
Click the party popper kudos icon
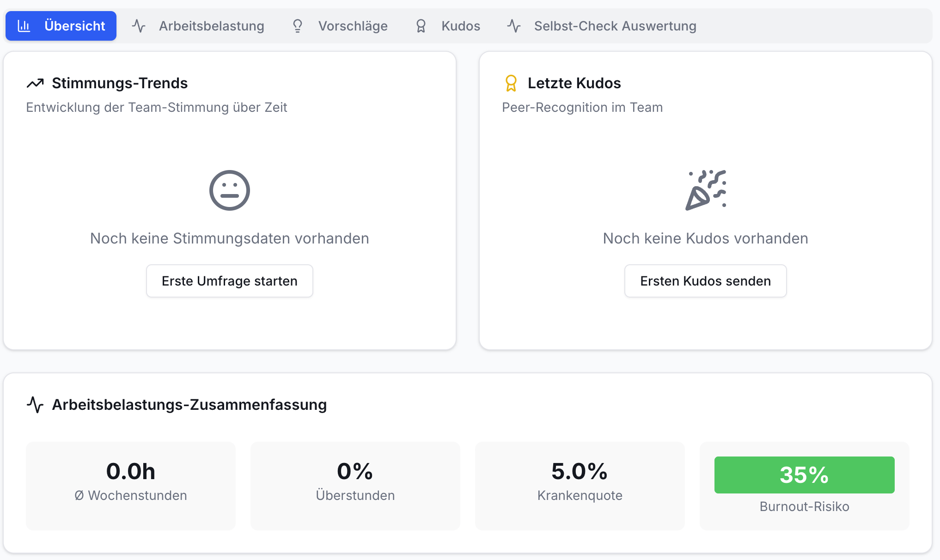click(x=706, y=190)
